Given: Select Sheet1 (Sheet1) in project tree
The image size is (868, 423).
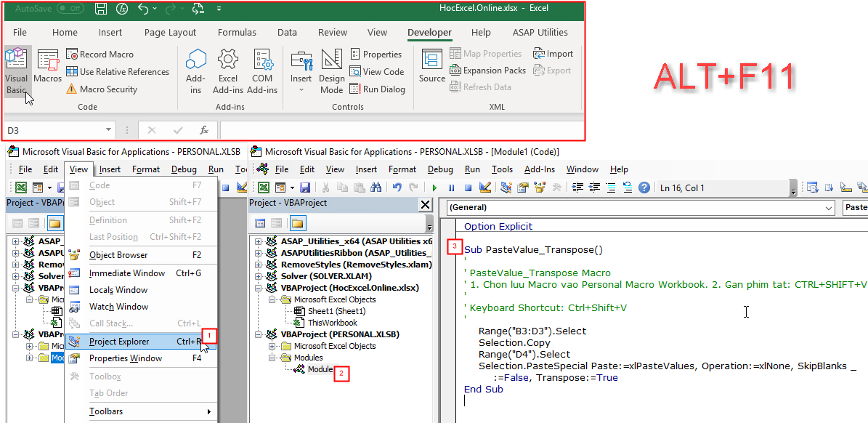Looking at the screenshot, I should pos(336,311).
